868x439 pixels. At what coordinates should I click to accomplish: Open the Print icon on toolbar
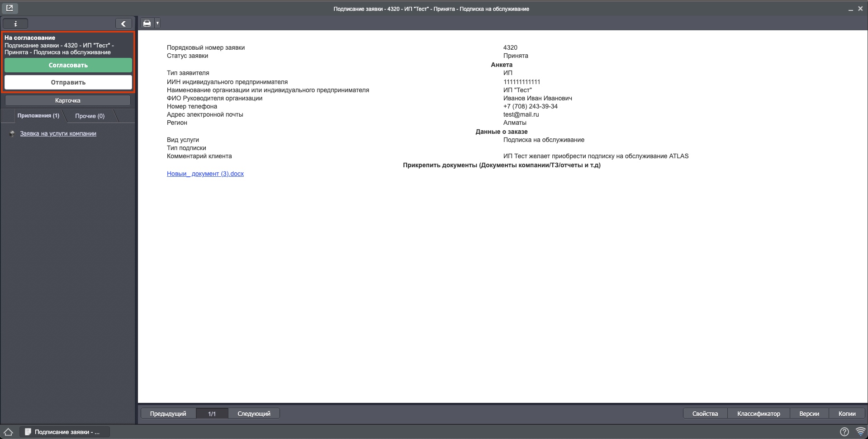147,23
